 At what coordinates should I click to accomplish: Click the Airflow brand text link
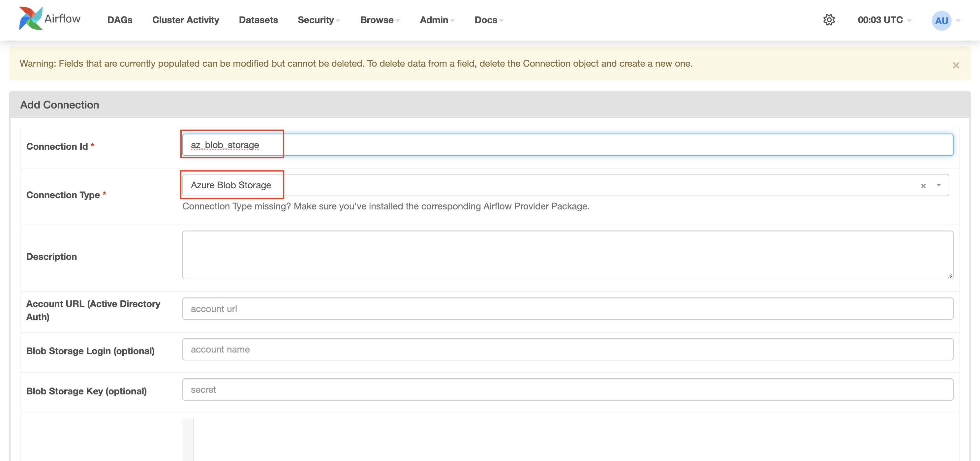(x=62, y=19)
